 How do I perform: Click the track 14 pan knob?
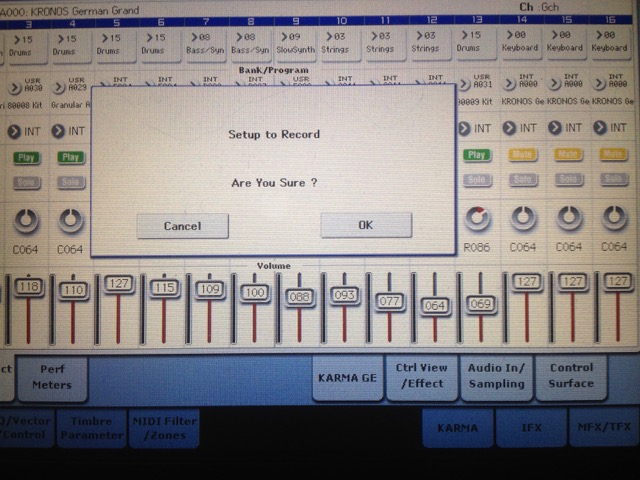coord(524,218)
